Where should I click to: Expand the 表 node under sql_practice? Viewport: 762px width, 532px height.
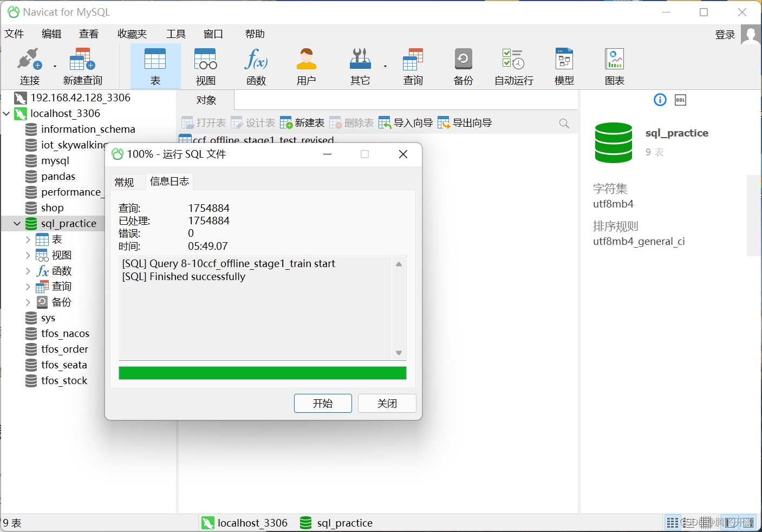point(28,239)
